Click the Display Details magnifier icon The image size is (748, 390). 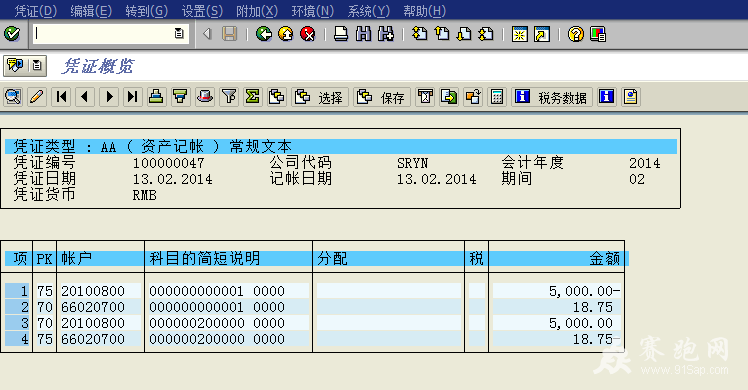13,97
